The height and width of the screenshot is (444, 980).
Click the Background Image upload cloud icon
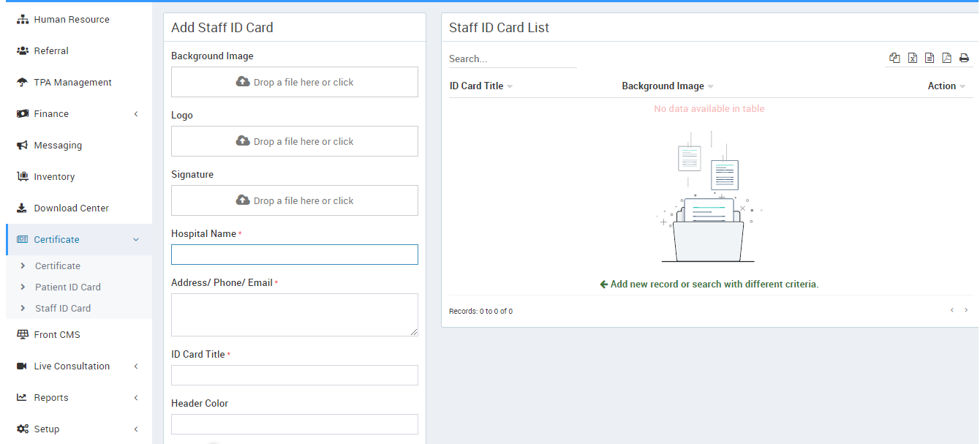(x=243, y=82)
